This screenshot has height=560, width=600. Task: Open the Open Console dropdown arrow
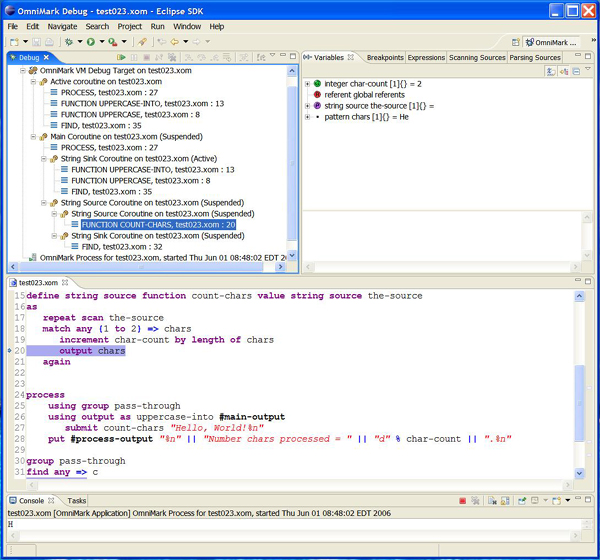(568, 500)
